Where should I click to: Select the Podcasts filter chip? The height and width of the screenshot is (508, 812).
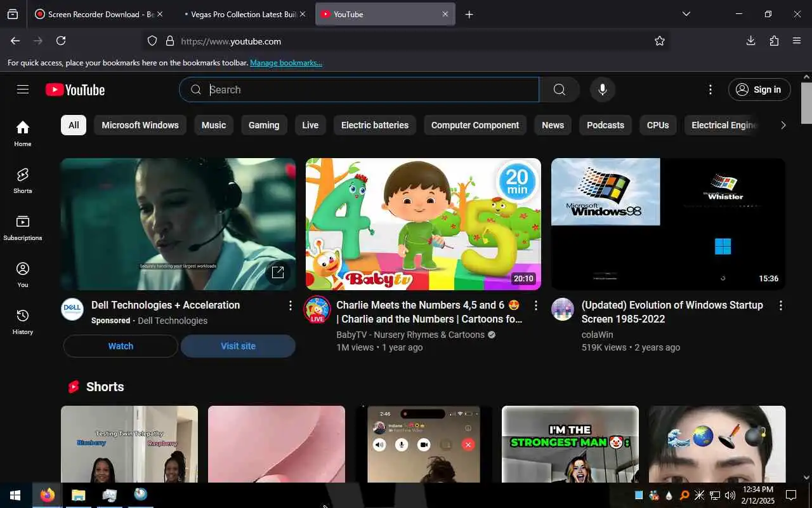tap(606, 125)
